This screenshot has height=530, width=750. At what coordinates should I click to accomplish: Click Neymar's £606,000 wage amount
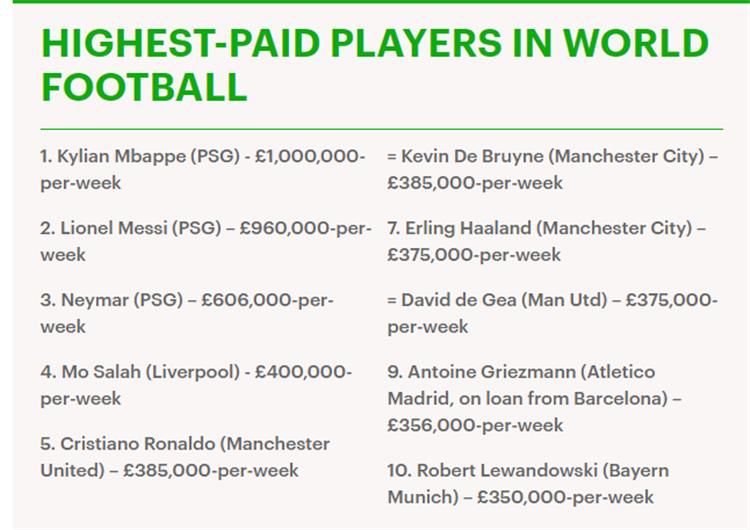pyautogui.click(x=245, y=301)
